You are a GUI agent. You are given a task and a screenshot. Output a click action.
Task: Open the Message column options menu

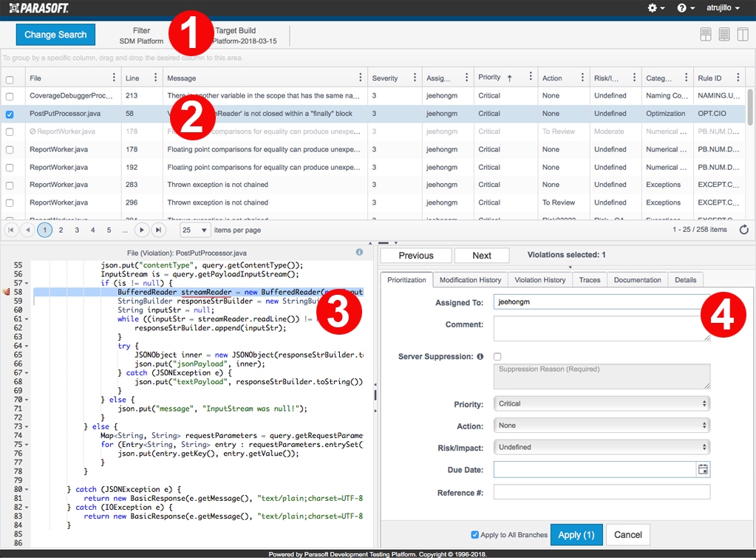pyautogui.click(x=360, y=77)
